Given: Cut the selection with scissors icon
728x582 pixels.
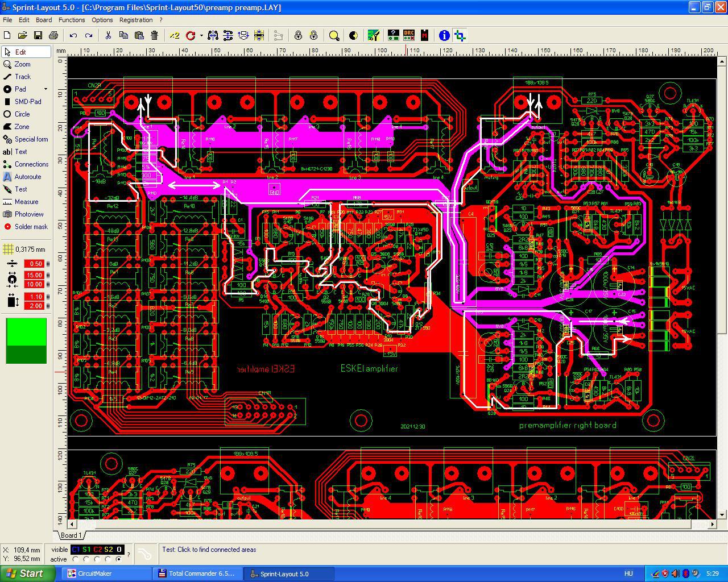Looking at the screenshot, I should tap(108, 35).
